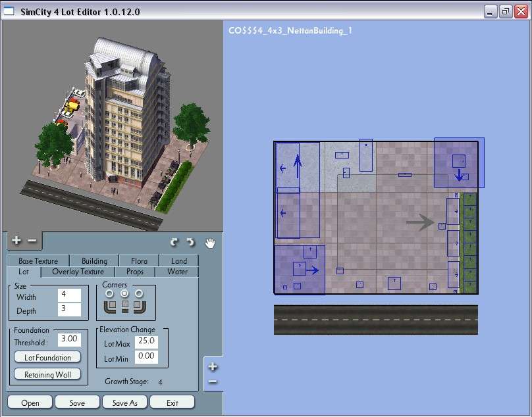Click the left rounded corner icon

click(x=109, y=307)
